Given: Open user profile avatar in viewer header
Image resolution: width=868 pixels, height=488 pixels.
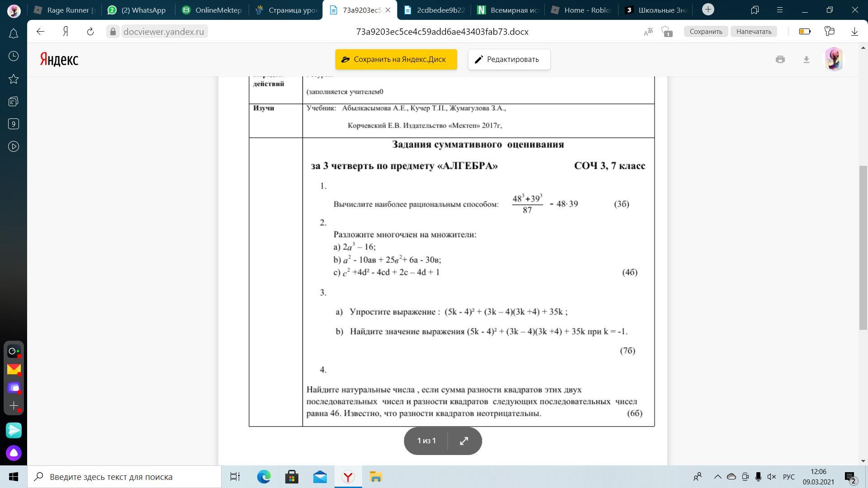Looking at the screenshot, I should pyautogui.click(x=834, y=59).
